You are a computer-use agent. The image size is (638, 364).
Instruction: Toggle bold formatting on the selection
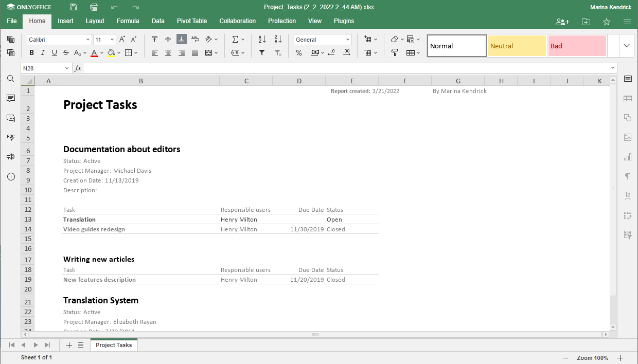(x=31, y=52)
